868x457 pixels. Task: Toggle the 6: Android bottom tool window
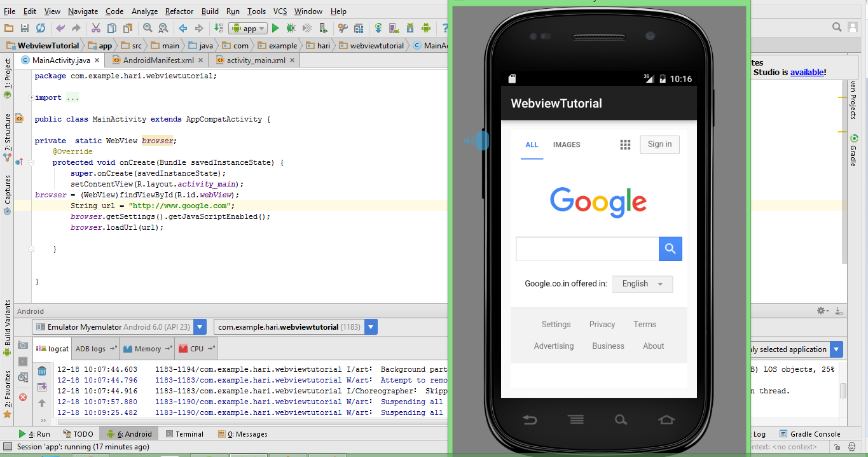[x=130, y=434]
